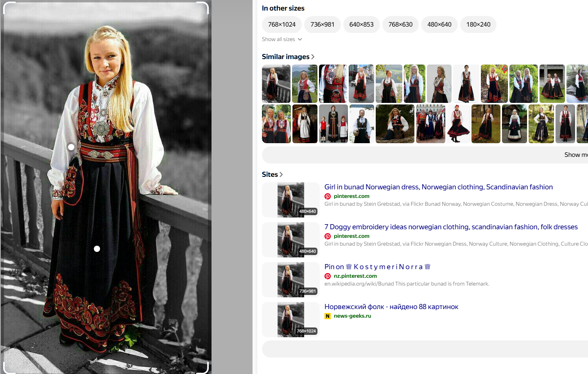The width and height of the screenshot is (588, 374).
Task: Open 'Girl in bunad Norwegian dress' result title
Action: tap(439, 187)
